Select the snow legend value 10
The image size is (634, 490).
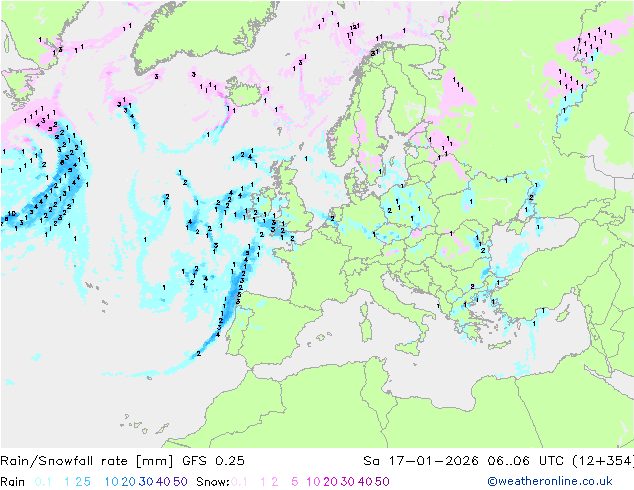pos(313,482)
